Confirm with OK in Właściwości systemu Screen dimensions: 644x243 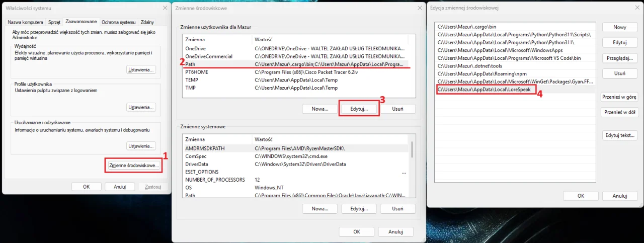click(x=87, y=187)
